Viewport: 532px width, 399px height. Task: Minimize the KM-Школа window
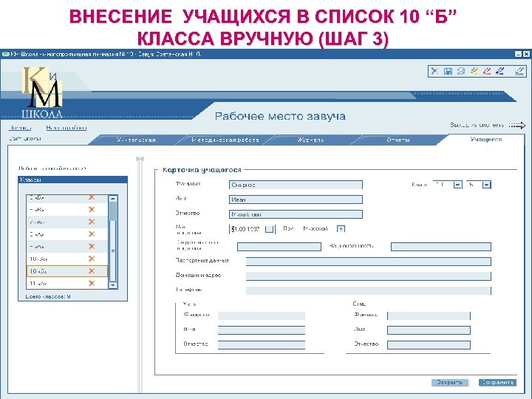[x=518, y=54]
